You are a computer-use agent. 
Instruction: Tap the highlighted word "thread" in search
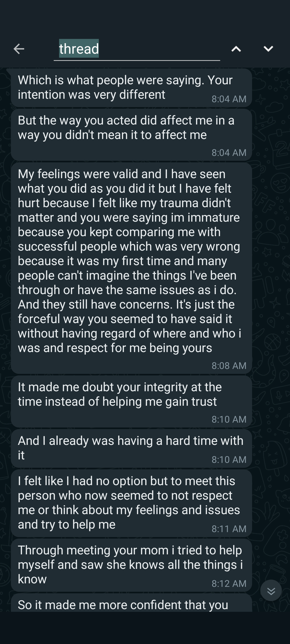pyautogui.click(x=79, y=49)
